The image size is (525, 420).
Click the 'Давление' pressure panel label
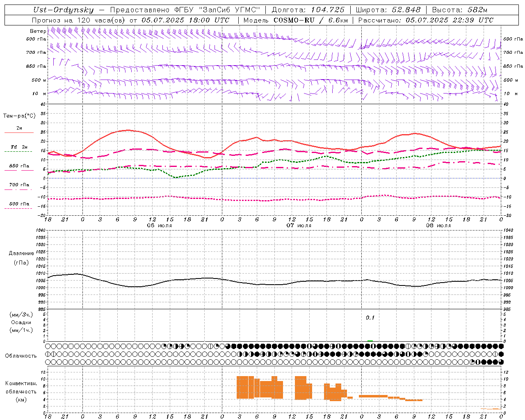click(21, 253)
